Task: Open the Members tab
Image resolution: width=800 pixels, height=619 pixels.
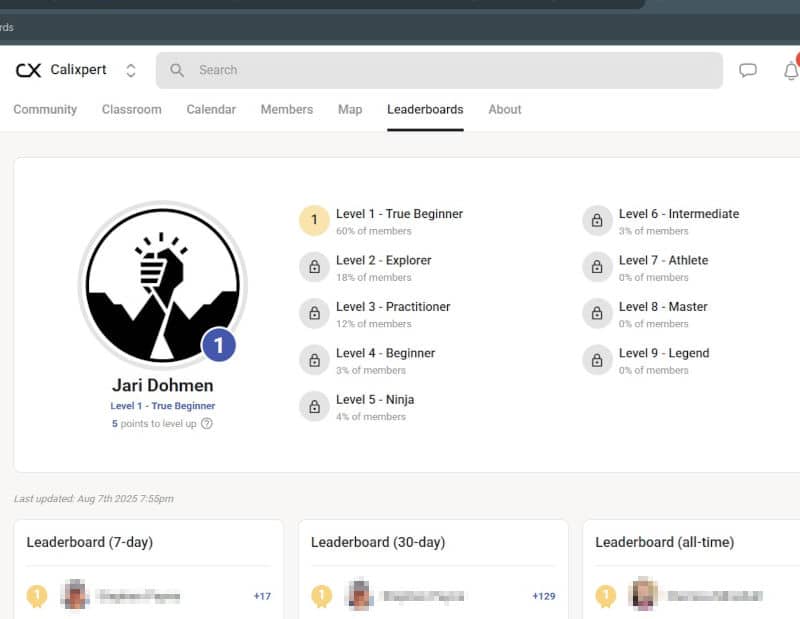Action: (286, 109)
